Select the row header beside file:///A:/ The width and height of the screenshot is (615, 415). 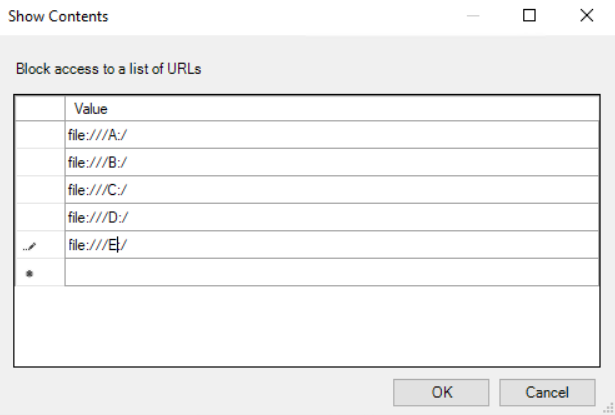(40, 135)
